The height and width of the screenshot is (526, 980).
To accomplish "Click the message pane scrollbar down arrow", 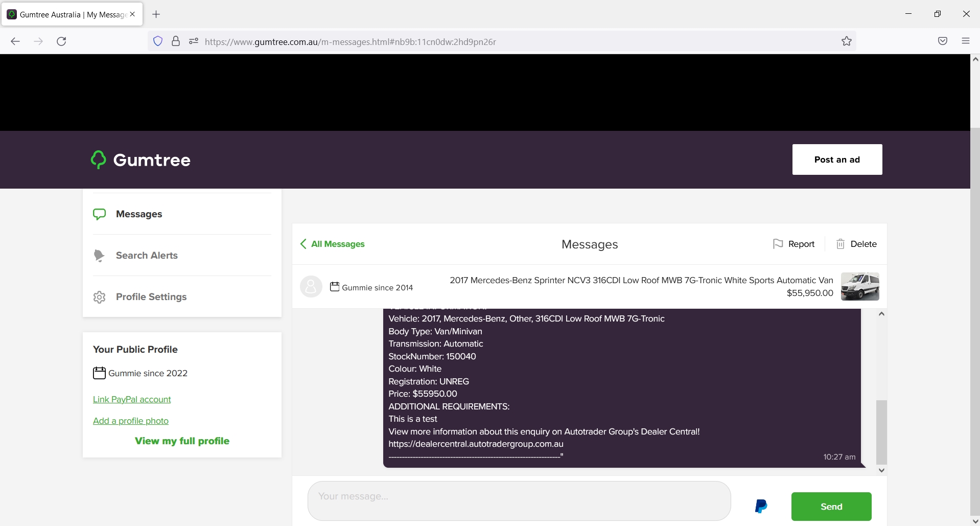I will coord(881,470).
